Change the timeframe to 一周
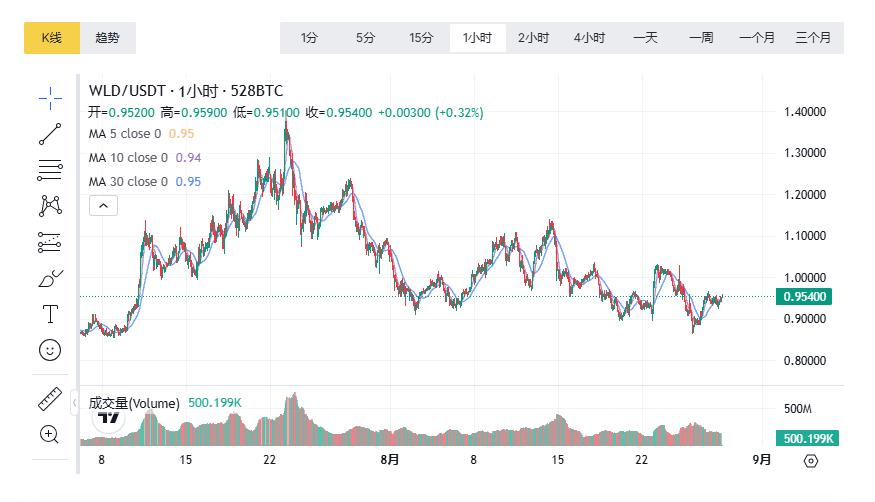This screenshot has width=875, height=502. [x=701, y=38]
